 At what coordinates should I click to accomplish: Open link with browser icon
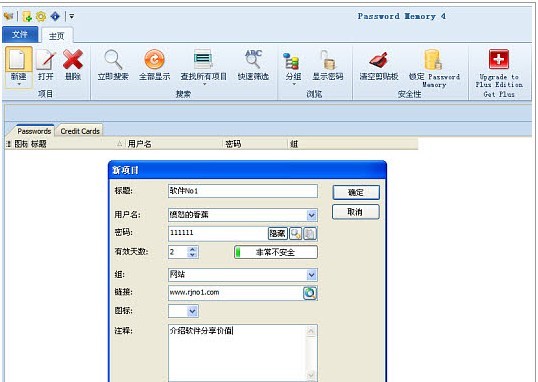(x=310, y=293)
